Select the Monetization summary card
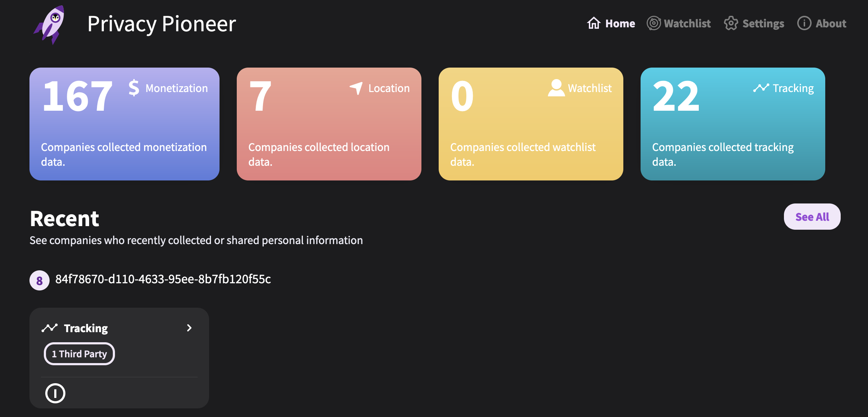Viewport: 868px width, 417px height. click(124, 123)
